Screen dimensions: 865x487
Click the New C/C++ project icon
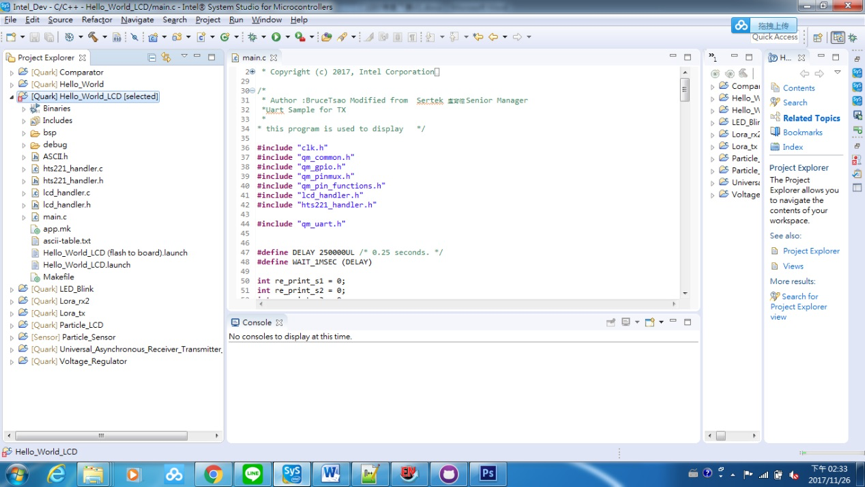(x=153, y=37)
